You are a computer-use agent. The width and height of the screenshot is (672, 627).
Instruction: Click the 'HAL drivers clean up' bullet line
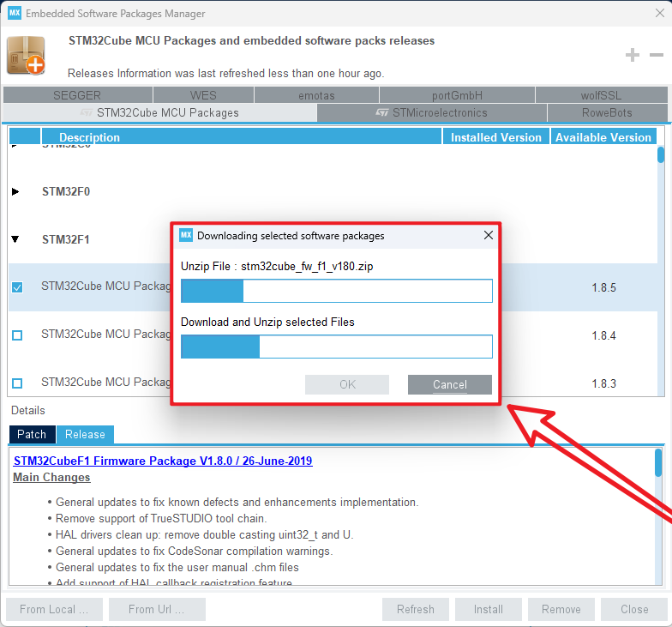click(204, 534)
